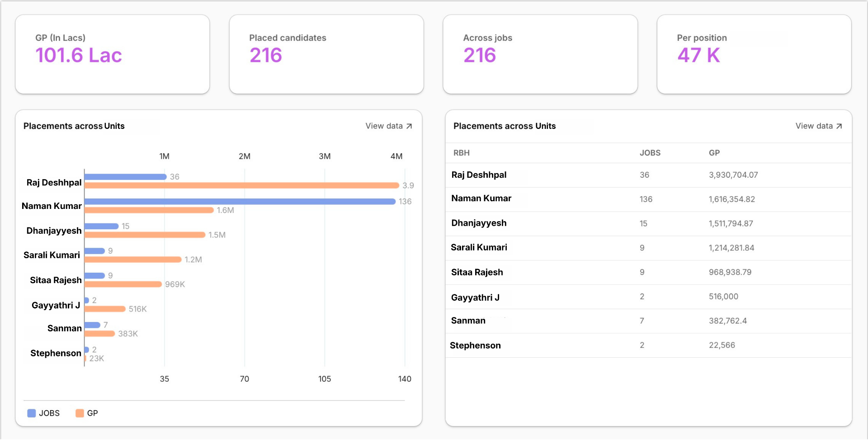Click Dhanjayyesh's orange bar labeled 1.5M
The height and width of the screenshot is (440, 868).
coord(145,235)
